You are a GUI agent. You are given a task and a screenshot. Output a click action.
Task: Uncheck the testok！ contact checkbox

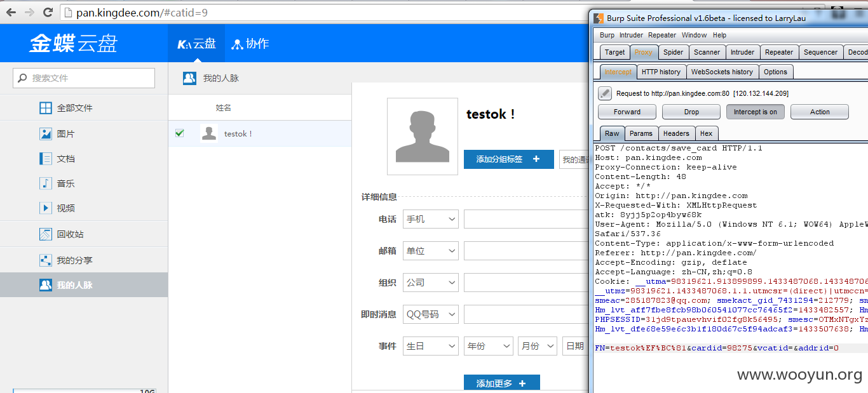pyautogui.click(x=179, y=133)
